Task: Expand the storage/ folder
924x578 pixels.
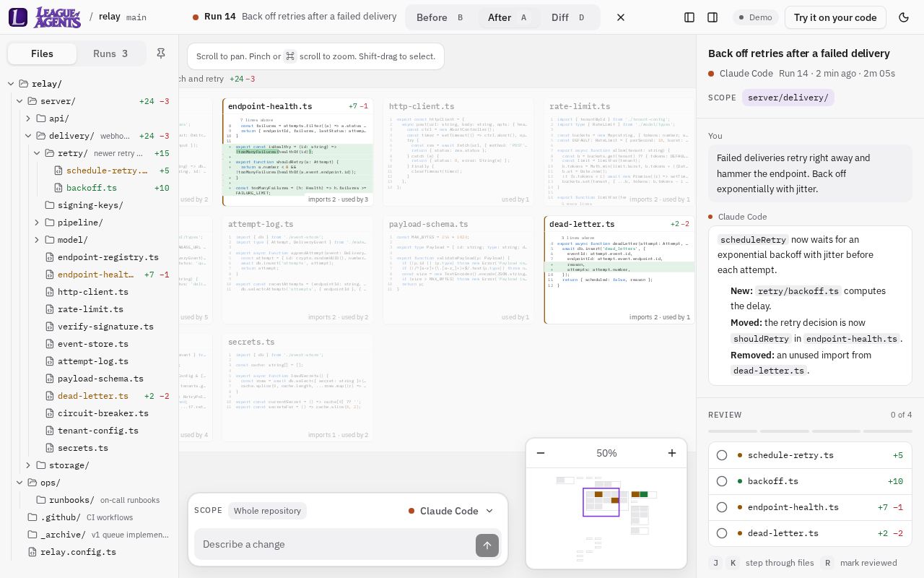Action: [x=28, y=465]
